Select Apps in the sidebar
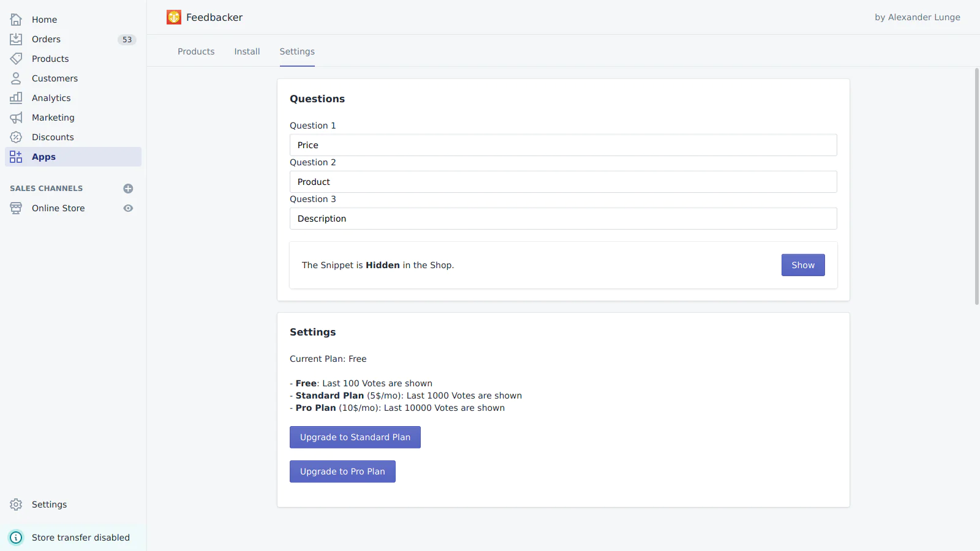The image size is (980, 551). (x=73, y=157)
